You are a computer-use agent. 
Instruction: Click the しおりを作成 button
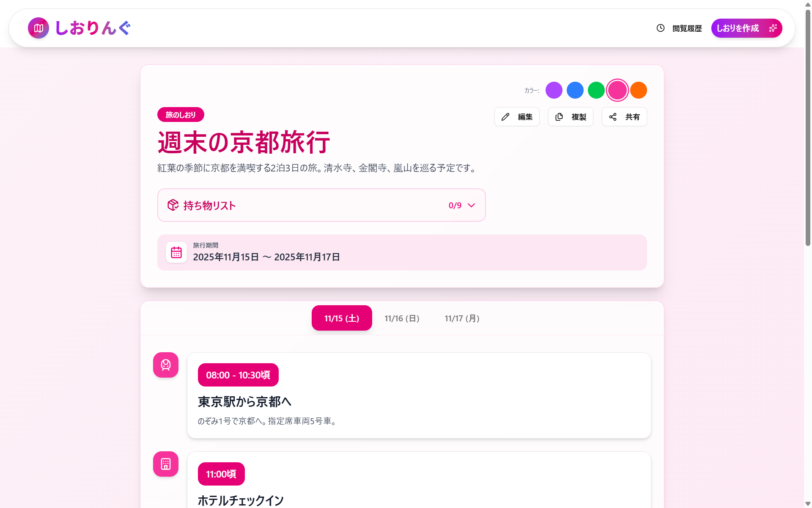pyautogui.click(x=746, y=28)
